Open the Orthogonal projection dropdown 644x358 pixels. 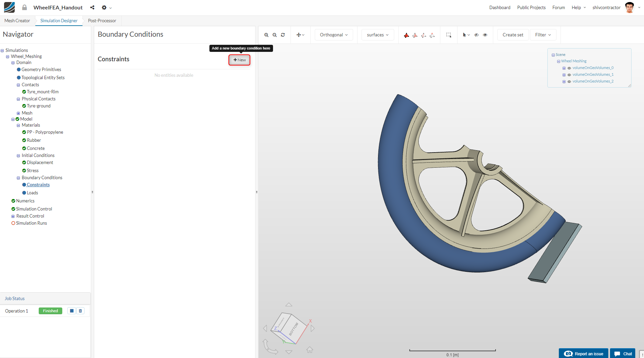click(x=334, y=35)
